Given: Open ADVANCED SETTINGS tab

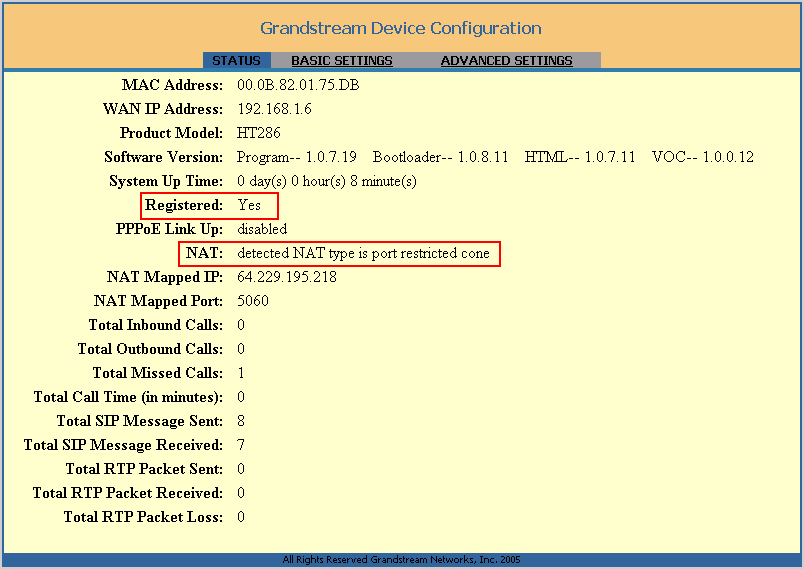Looking at the screenshot, I should (x=507, y=60).
